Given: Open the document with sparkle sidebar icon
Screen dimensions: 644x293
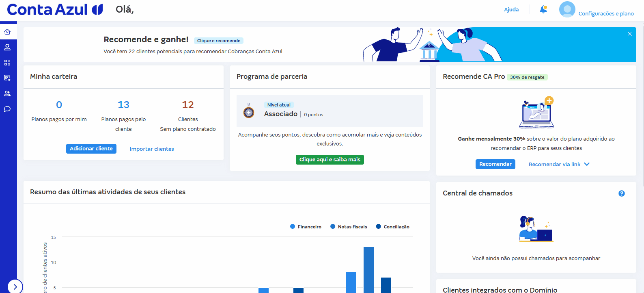Looking at the screenshot, I should 7,78.
